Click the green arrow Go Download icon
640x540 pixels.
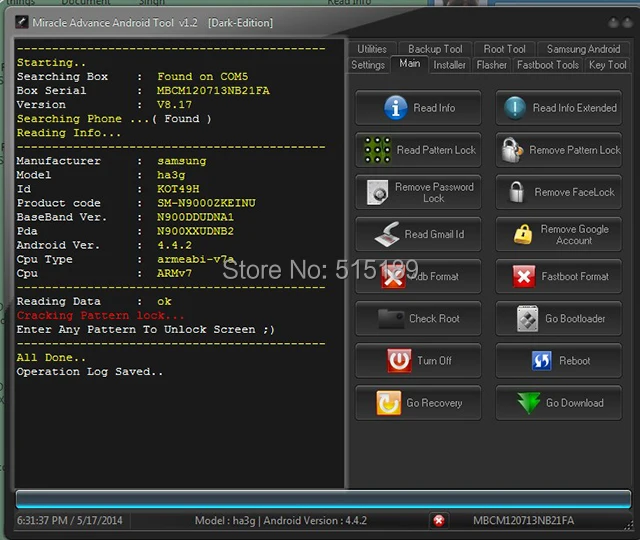pos(529,403)
